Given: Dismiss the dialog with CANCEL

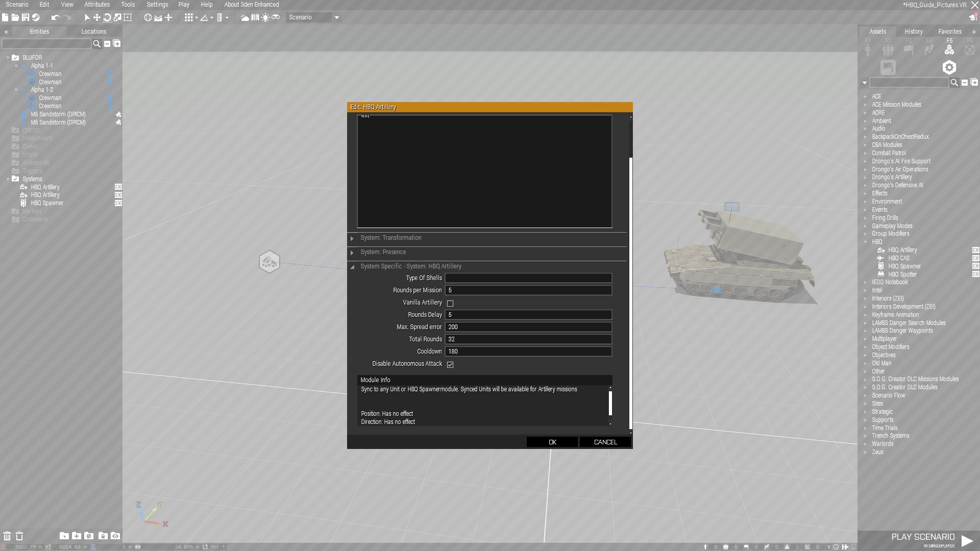Looking at the screenshot, I should (605, 442).
